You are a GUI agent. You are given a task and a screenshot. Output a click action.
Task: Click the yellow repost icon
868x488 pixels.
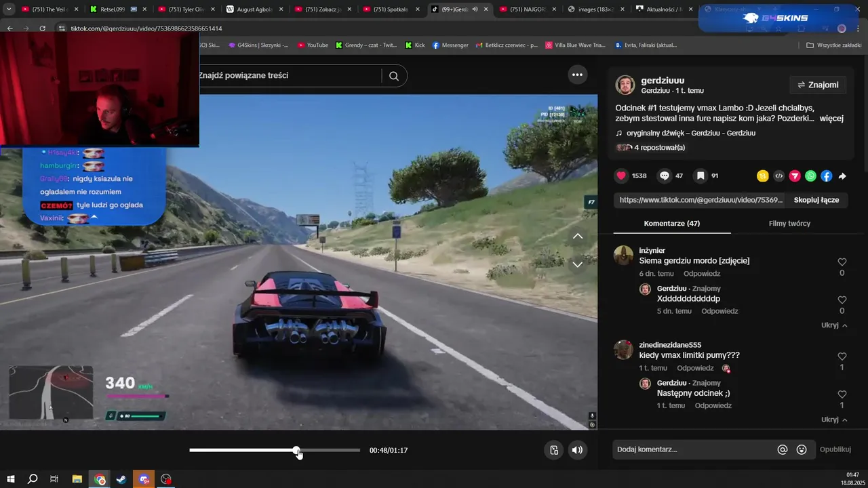(763, 176)
